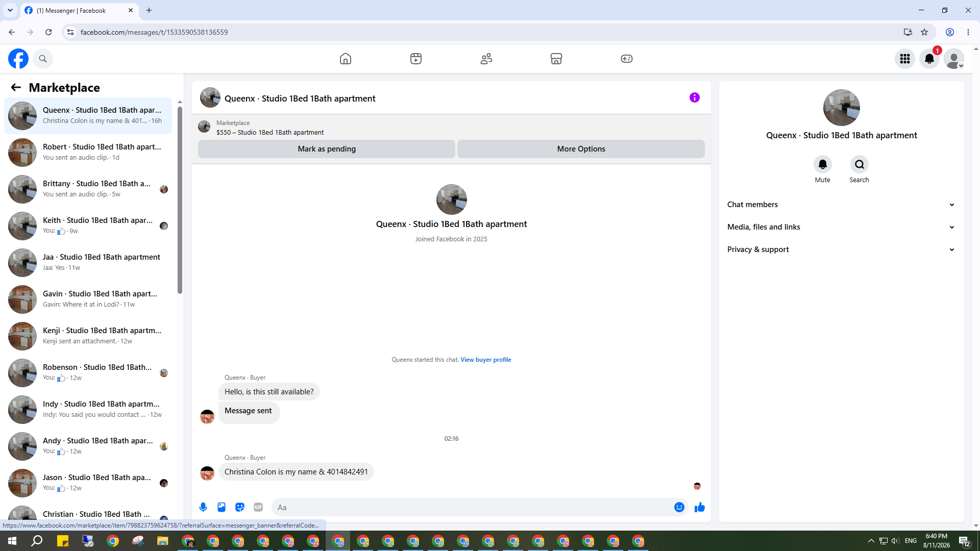Bookmark this page with the star icon

coord(924,32)
